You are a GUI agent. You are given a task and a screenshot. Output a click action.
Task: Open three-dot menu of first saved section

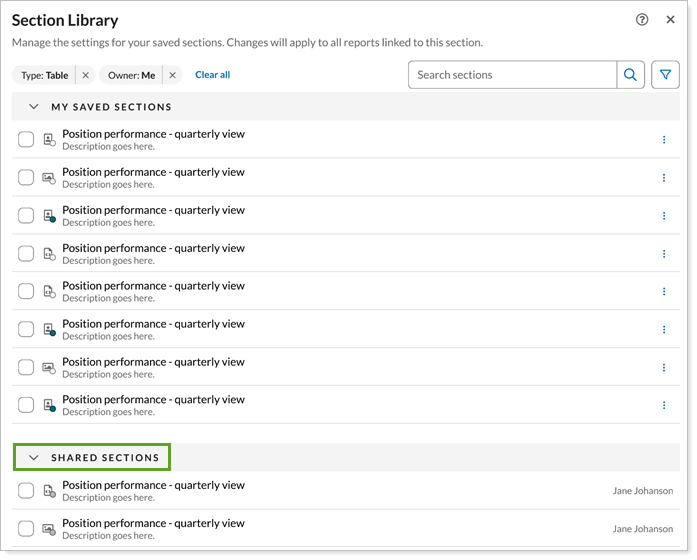pyautogui.click(x=664, y=140)
